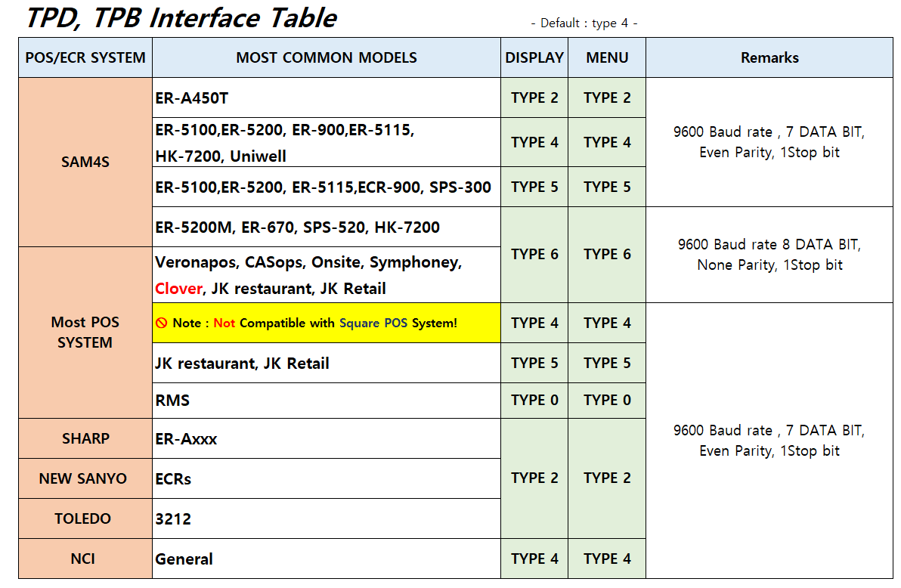Click the TPD, TPB Interface Table title
Screen dimensions: 901x588
pos(181,18)
